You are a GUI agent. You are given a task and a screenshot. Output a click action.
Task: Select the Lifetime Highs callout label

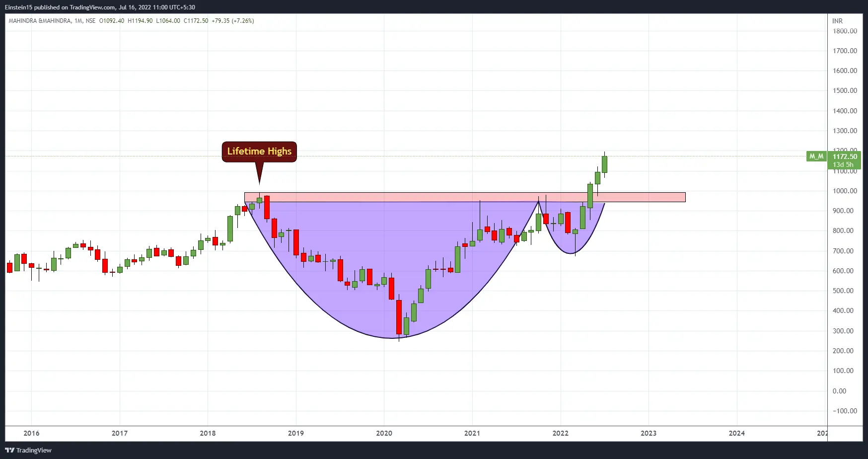(259, 152)
